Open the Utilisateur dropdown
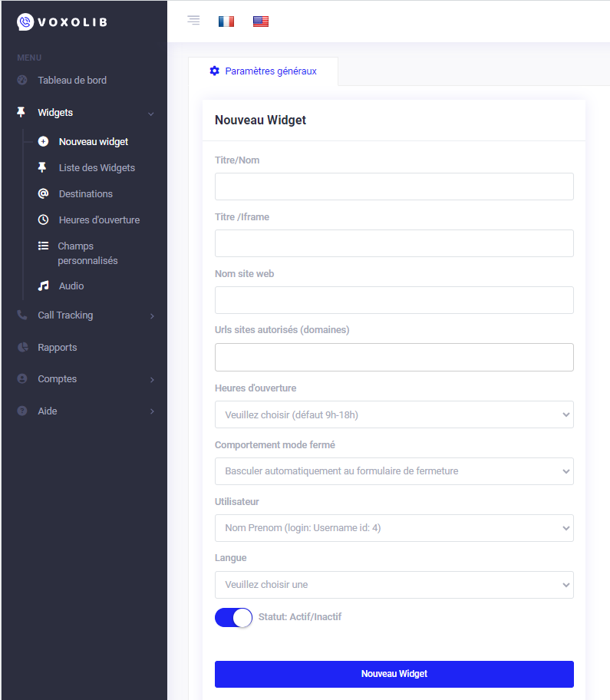Viewport: 610px width, 700px height. (x=394, y=528)
